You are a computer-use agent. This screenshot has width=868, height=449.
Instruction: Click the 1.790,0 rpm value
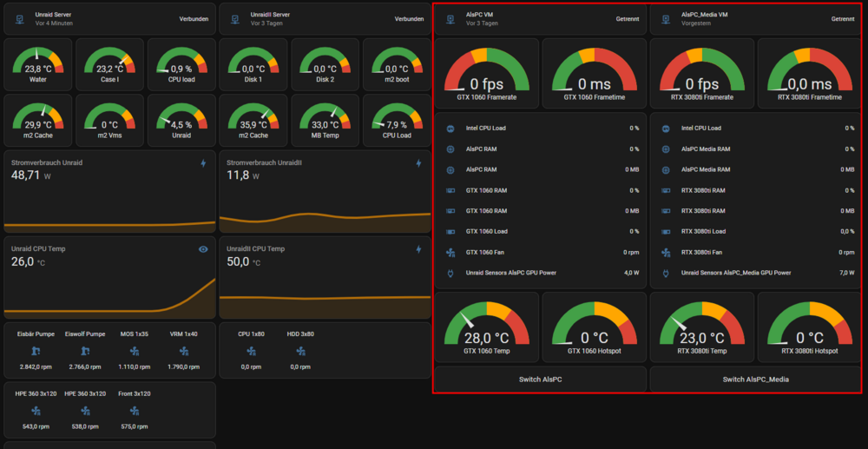pyautogui.click(x=184, y=367)
